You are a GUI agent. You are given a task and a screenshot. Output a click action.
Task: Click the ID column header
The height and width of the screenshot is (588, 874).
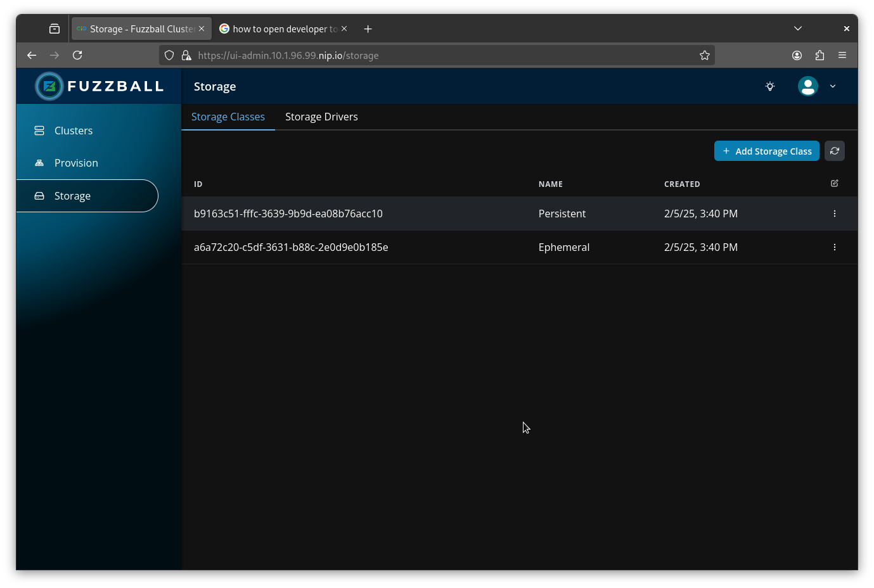coord(198,184)
